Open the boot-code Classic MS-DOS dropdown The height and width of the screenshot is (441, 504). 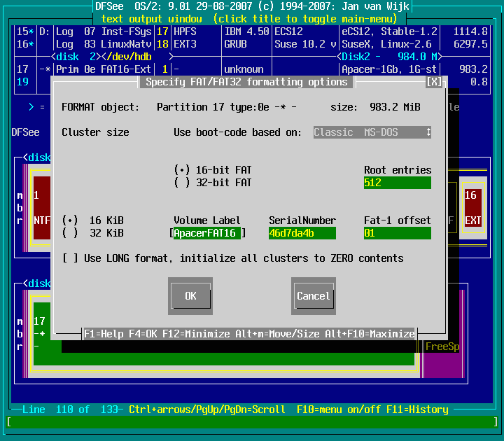click(x=372, y=132)
